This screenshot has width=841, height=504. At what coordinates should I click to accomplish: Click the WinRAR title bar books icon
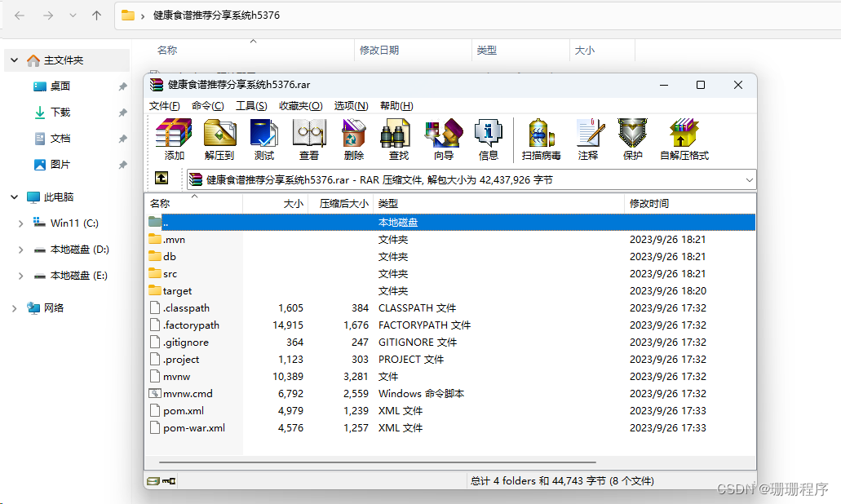click(156, 85)
